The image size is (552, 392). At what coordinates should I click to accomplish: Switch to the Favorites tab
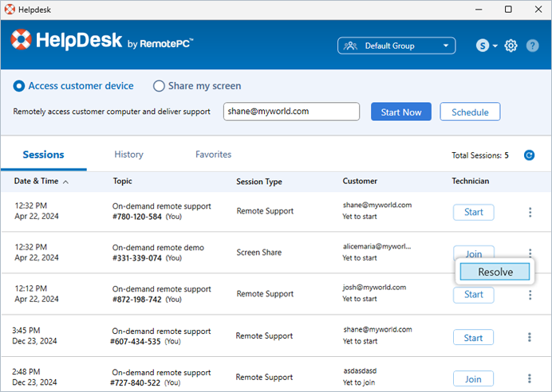coord(213,155)
